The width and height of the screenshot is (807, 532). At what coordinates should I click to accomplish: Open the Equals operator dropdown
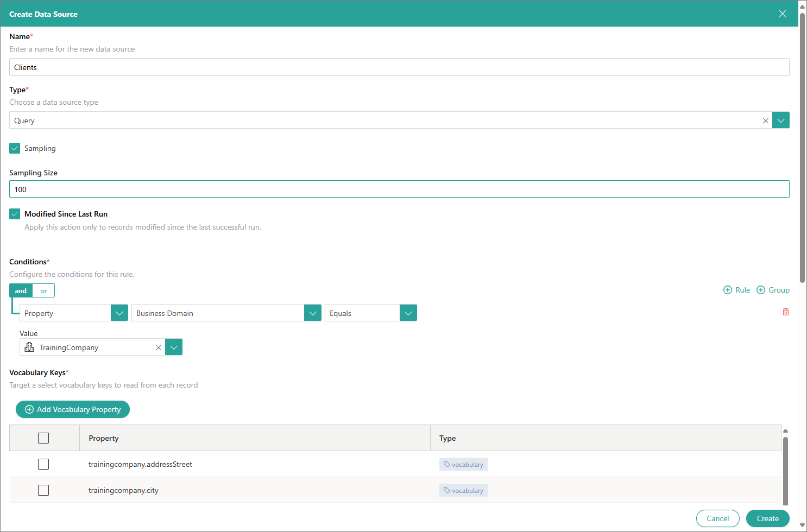coord(408,313)
